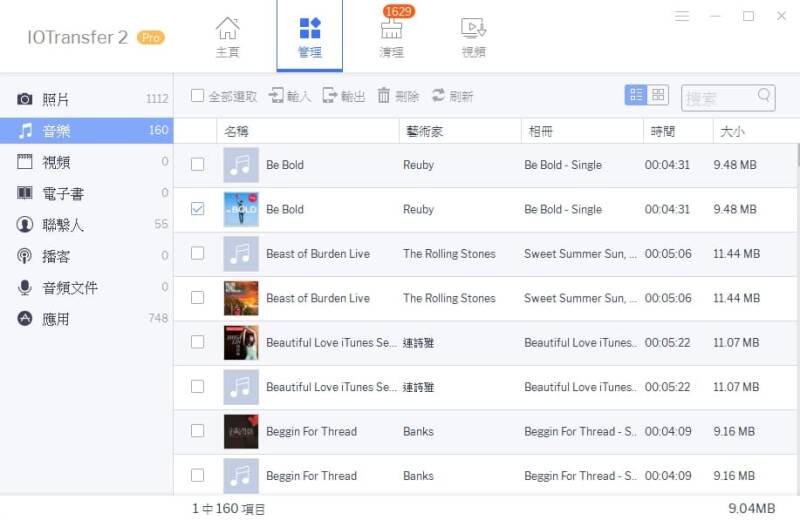Check last Beggin For Thread checkbox
800x520 pixels.
tap(197, 475)
